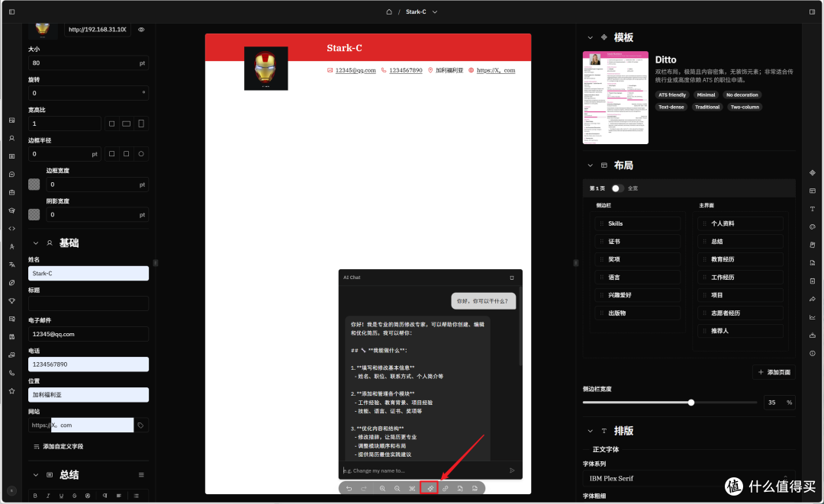Collapse the 布局 section
Image resolution: width=824 pixels, height=504 pixels.
point(590,165)
